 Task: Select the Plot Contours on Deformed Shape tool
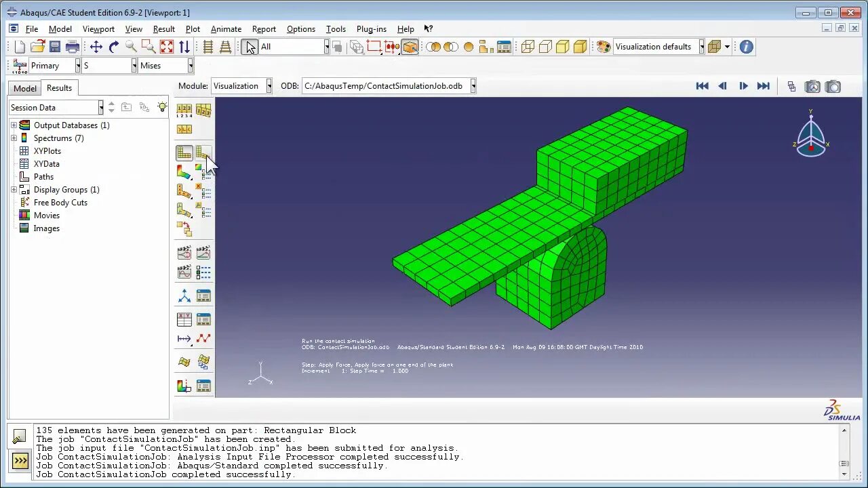pos(184,171)
